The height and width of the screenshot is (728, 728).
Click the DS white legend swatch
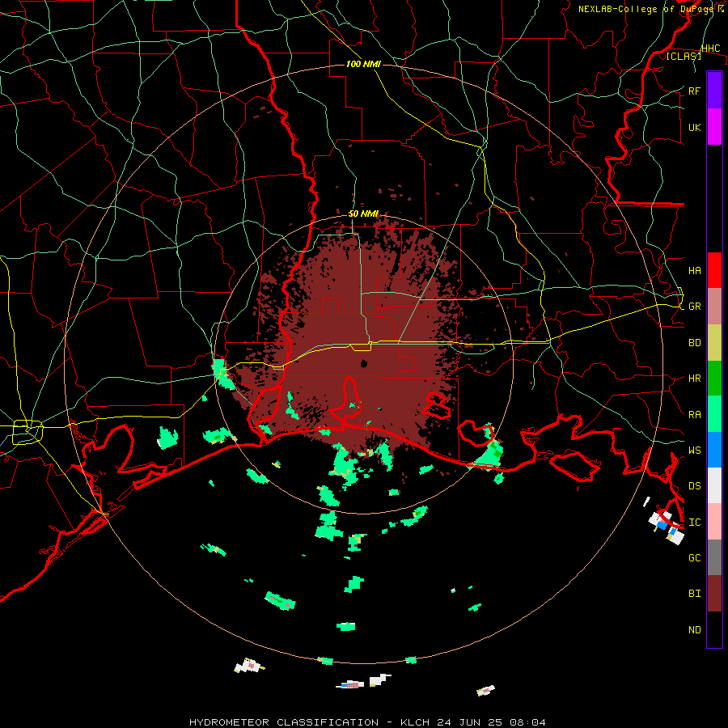click(714, 485)
